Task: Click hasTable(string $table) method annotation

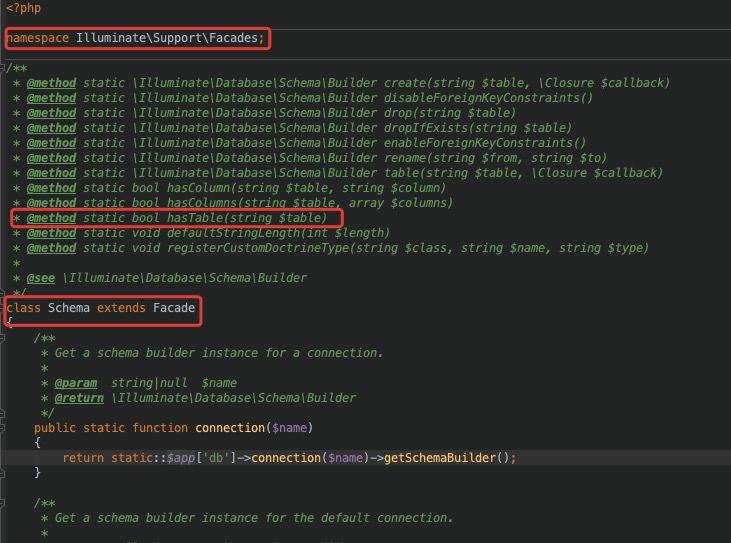Action: click(247, 218)
